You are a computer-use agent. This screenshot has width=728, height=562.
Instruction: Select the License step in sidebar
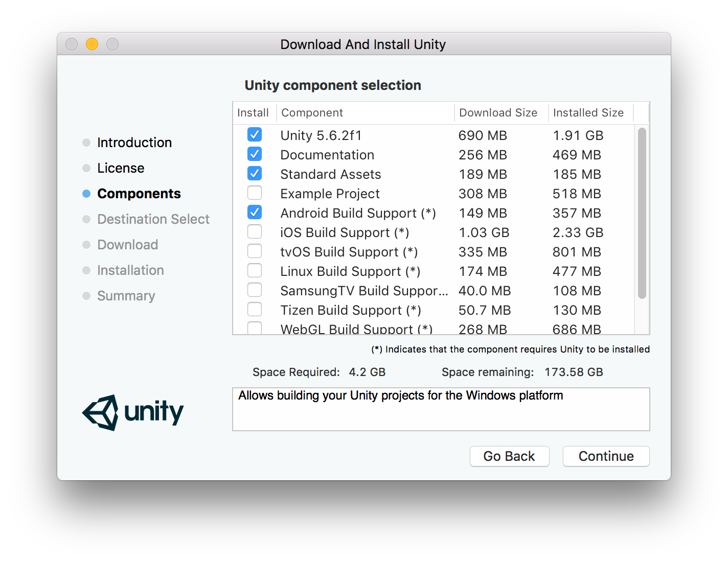(121, 168)
